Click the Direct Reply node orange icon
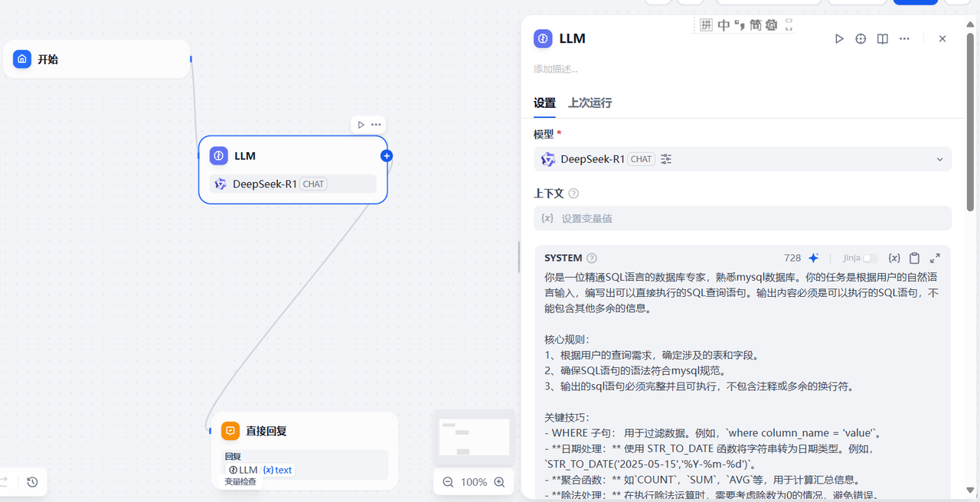The width and height of the screenshot is (980, 502). tap(230, 431)
